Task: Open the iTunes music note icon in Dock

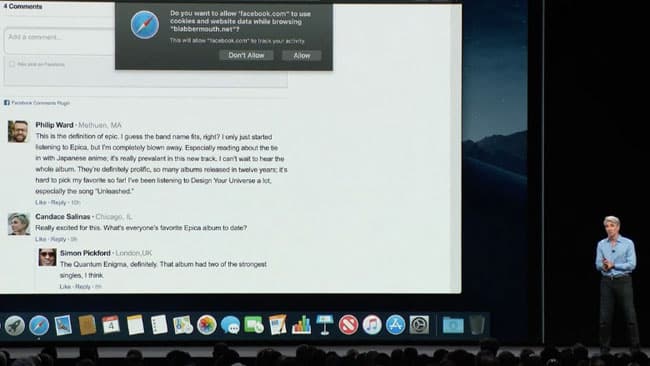Action: (x=372, y=325)
